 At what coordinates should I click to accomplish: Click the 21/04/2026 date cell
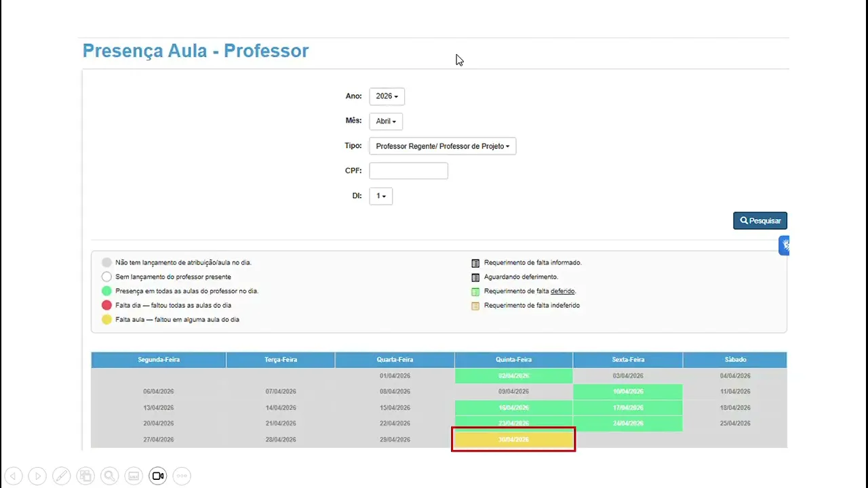coord(281,424)
